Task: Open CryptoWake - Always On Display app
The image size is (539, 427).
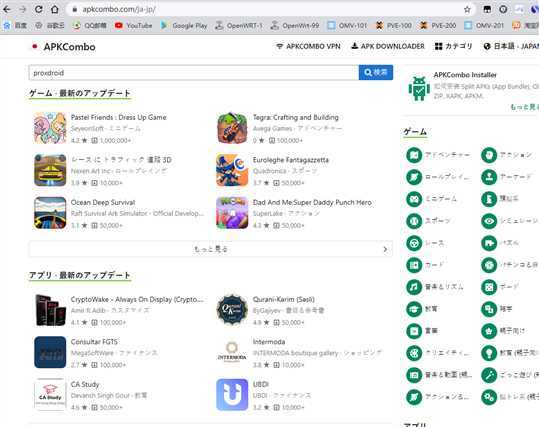Action: click(137, 299)
